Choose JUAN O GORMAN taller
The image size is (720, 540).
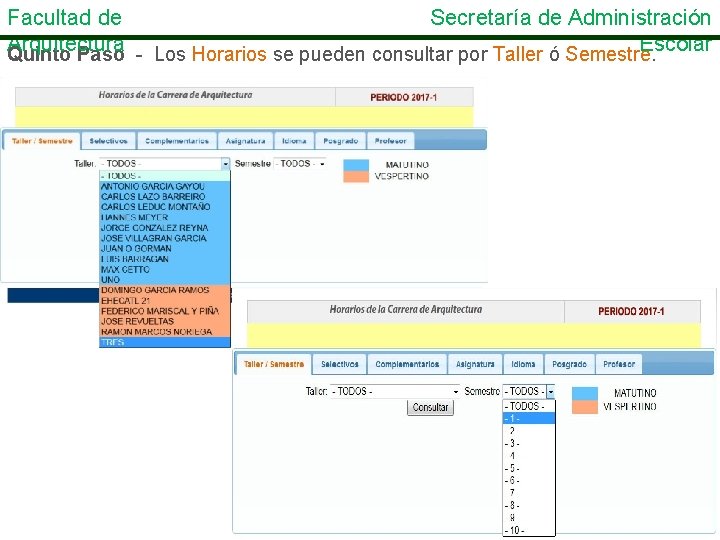(164, 248)
